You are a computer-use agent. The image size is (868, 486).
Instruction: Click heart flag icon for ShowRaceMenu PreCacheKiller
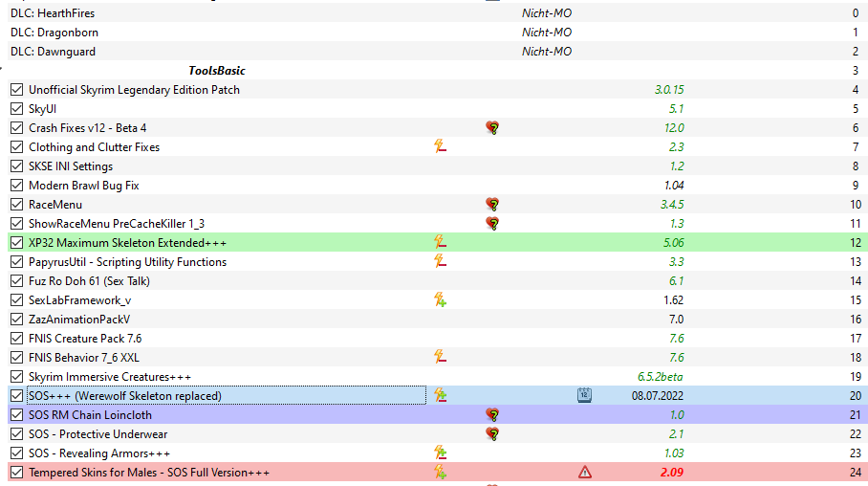click(x=492, y=223)
